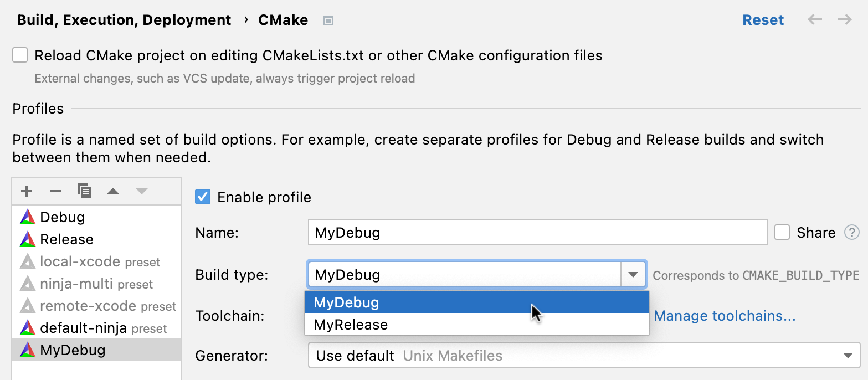Open the help tooltip next to Share
Image resolution: width=868 pixels, height=380 pixels.
pos(851,233)
